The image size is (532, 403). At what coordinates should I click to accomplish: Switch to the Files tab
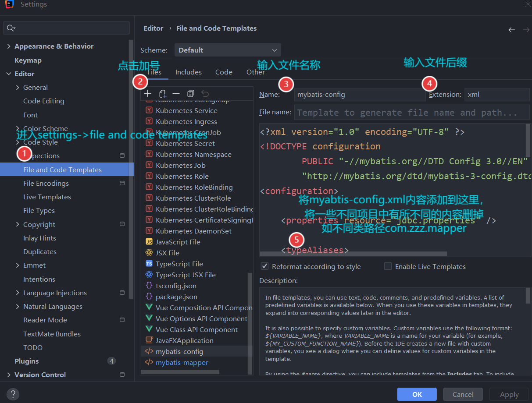154,72
